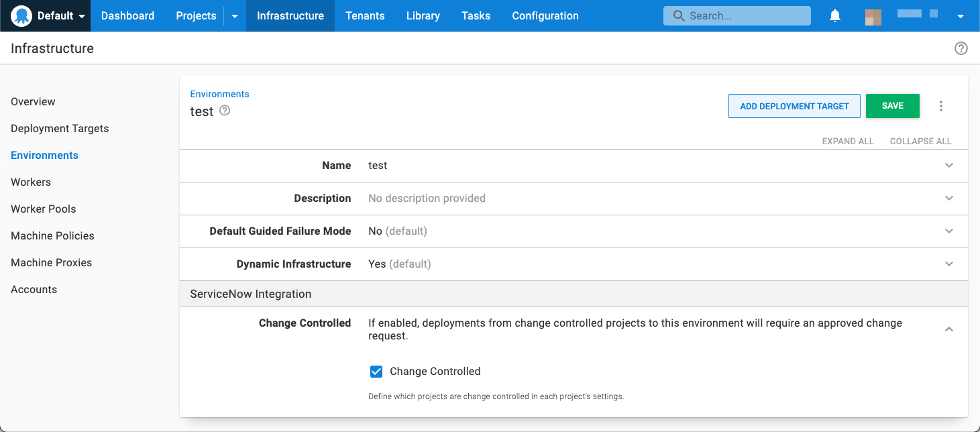Open the notifications bell

(834, 15)
